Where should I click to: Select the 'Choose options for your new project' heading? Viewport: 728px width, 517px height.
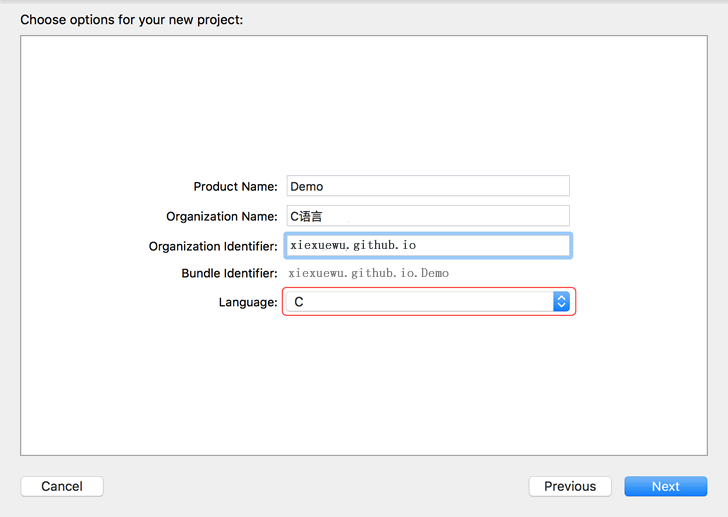pyautogui.click(x=132, y=20)
